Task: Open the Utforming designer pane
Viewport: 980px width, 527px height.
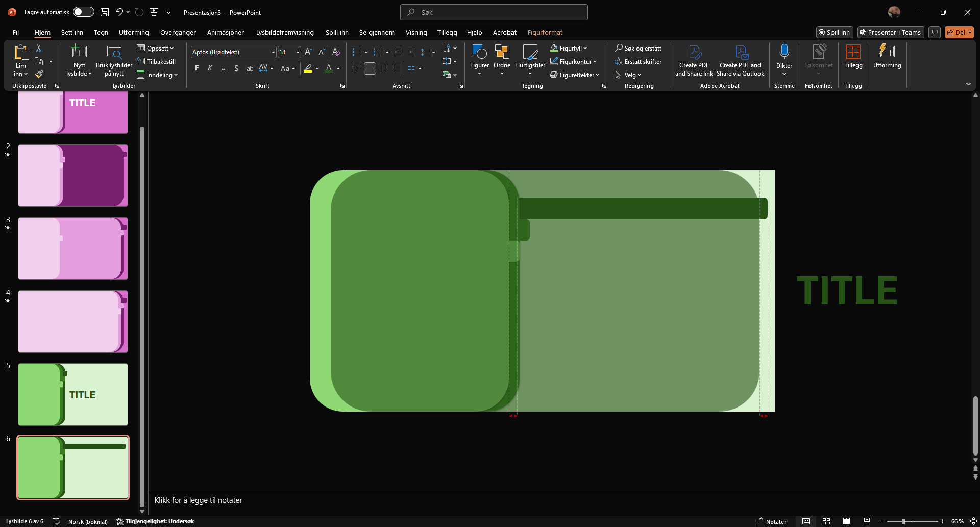Action: pos(887,56)
